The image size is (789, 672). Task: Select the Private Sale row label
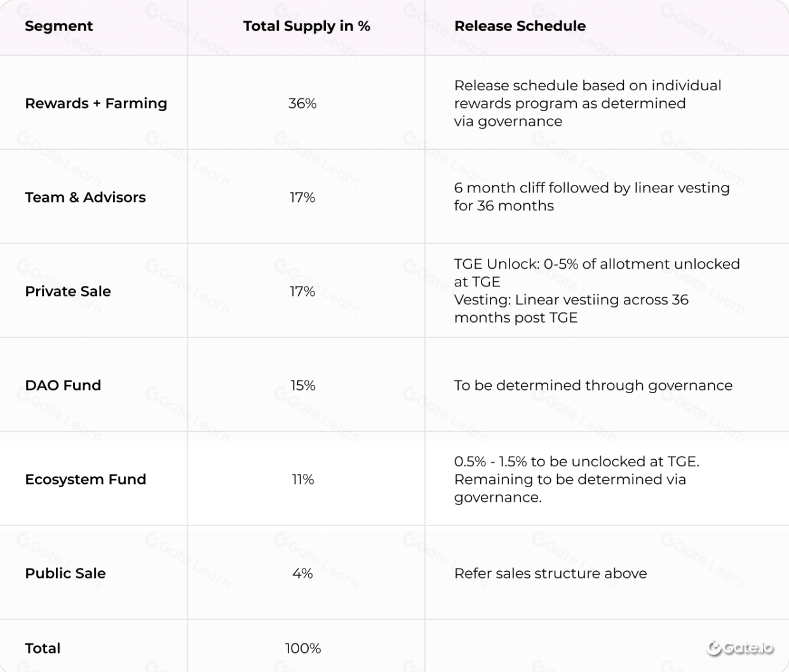[x=68, y=291]
